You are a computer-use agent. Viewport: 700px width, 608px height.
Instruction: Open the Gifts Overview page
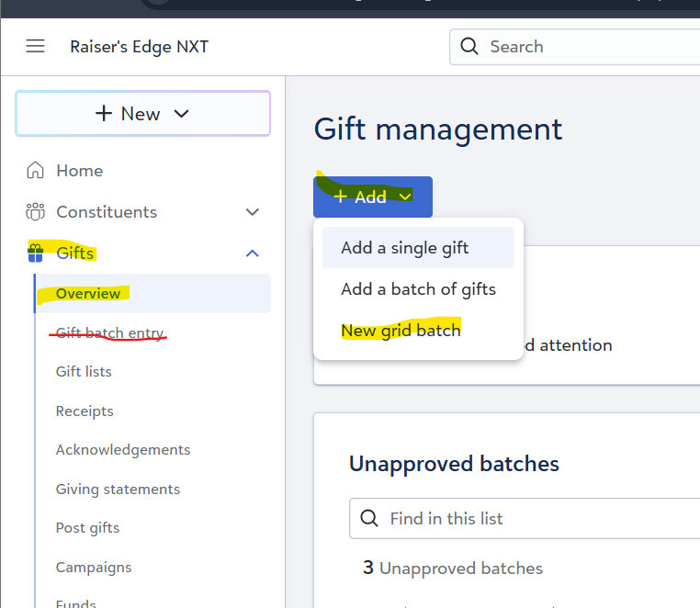[x=152, y=293]
